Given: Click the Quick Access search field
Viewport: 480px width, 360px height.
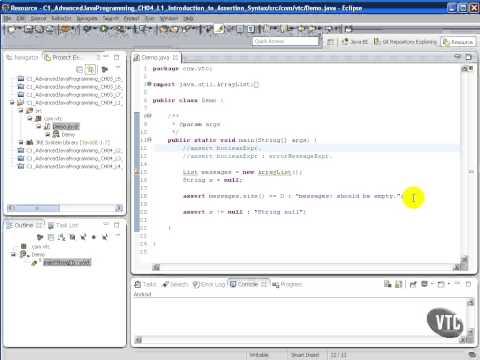Looking at the screenshot, I should [x=286, y=41].
